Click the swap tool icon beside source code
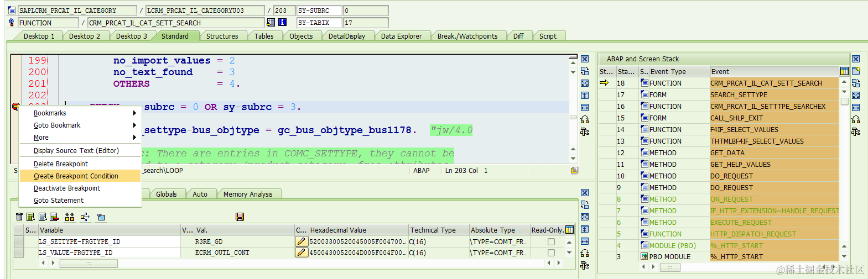Image resolution: width=868 pixels, height=279 pixels. 585,71
